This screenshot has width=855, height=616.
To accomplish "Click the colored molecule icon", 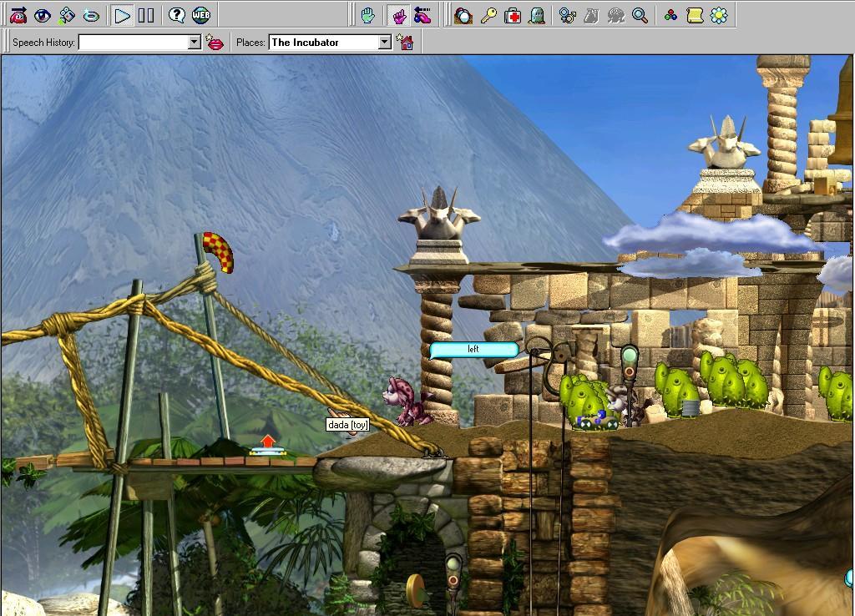I will (670, 15).
